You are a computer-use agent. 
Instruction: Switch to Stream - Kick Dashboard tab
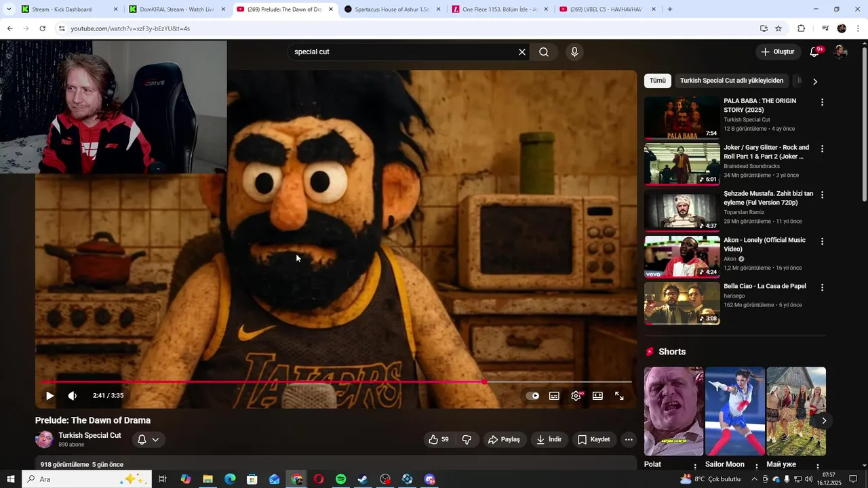click(x=69, y=9)
